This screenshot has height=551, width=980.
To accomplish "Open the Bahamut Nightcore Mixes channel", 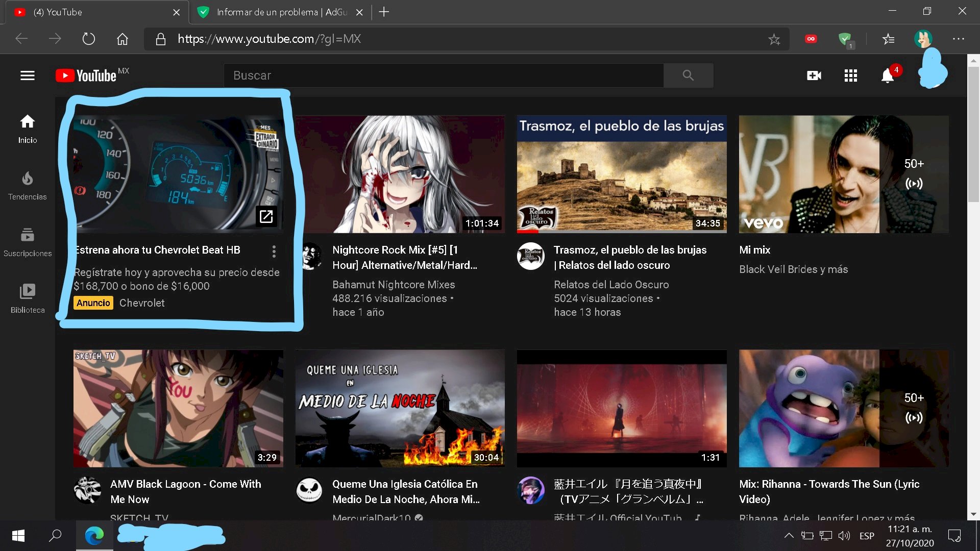I will tap(394, 284).
